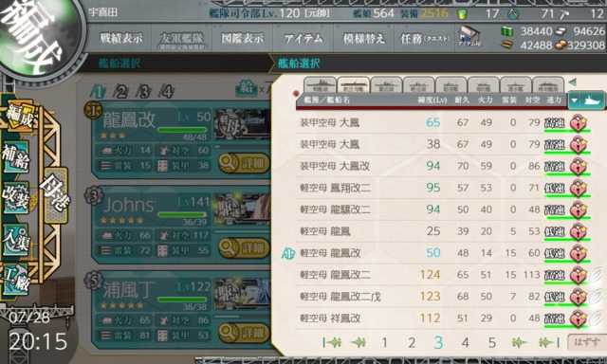Open the 入渠 docking menu icon
Viewport: 607px width, 364px height.
point(16,239)
